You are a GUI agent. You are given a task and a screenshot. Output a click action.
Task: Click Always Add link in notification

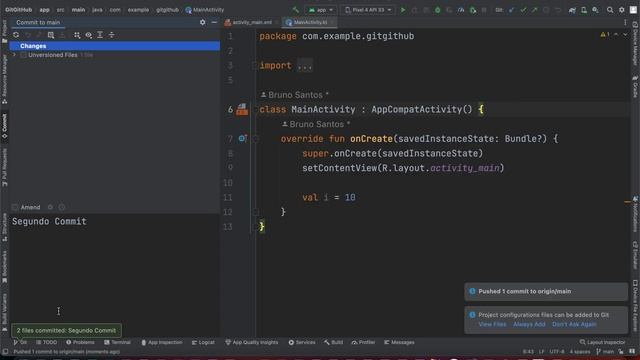529,324
